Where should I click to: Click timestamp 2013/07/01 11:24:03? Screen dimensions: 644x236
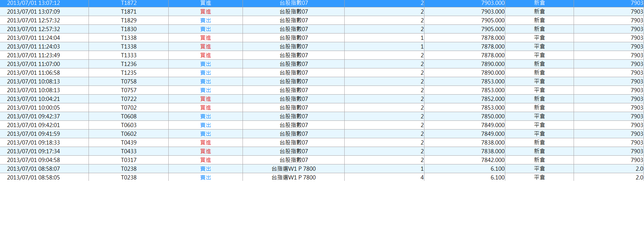point(33,46)
